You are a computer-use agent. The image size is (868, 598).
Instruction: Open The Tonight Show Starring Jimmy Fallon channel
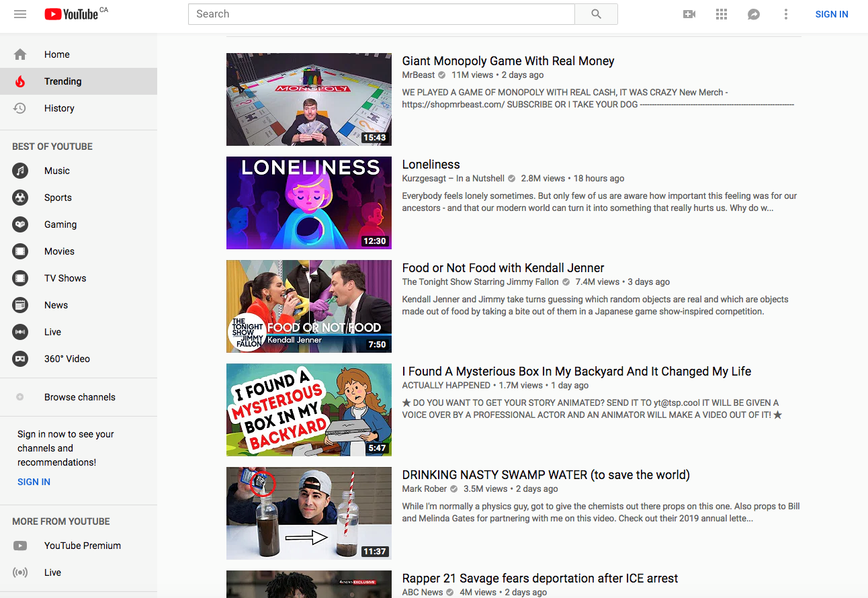click(x=480, y=282)
